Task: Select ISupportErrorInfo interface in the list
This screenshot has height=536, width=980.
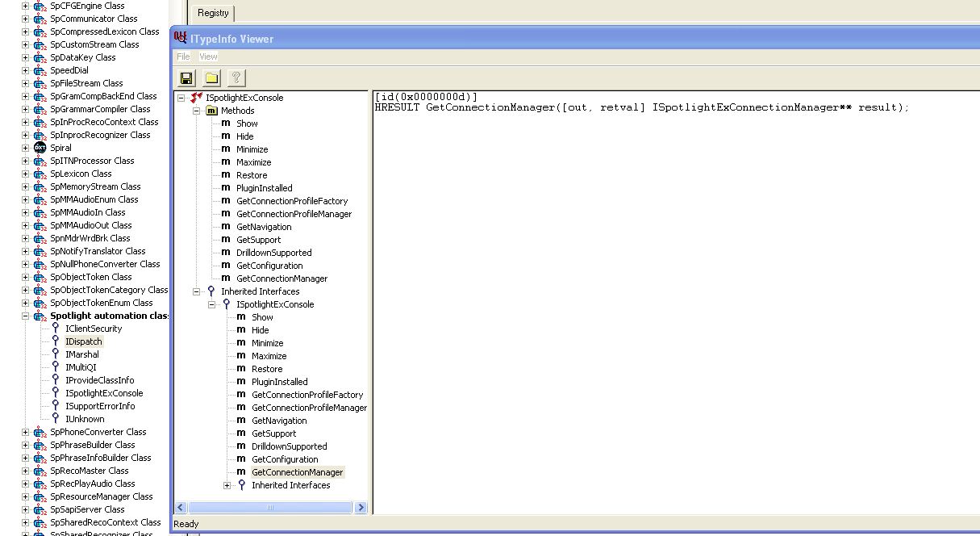Action: click(100, 406)
